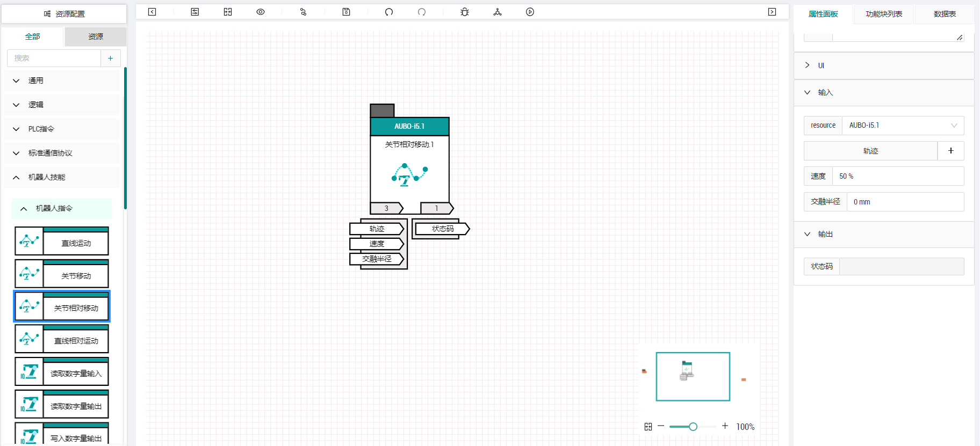Click the 交融半径 input pin on canvas
The width and height of the screenshot is (980, 446).
click(377, 259)
